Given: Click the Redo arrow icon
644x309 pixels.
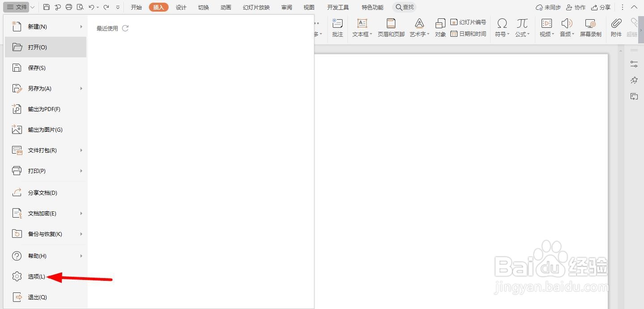Looking at the screenshot, I should pos(106,7).
